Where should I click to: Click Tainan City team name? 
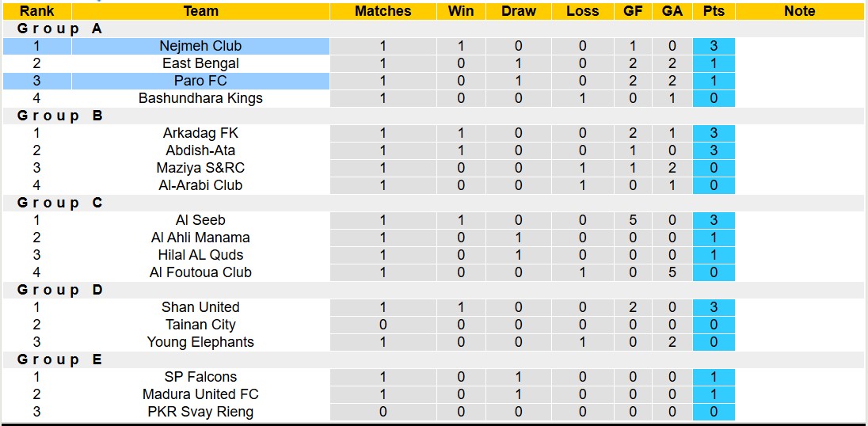[200, 325]
